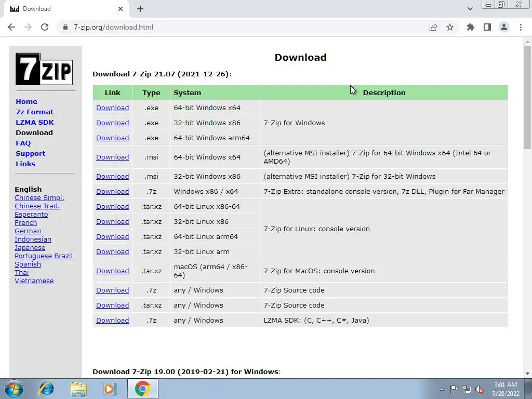Click the 7-Zip logo image

point(44,69)
